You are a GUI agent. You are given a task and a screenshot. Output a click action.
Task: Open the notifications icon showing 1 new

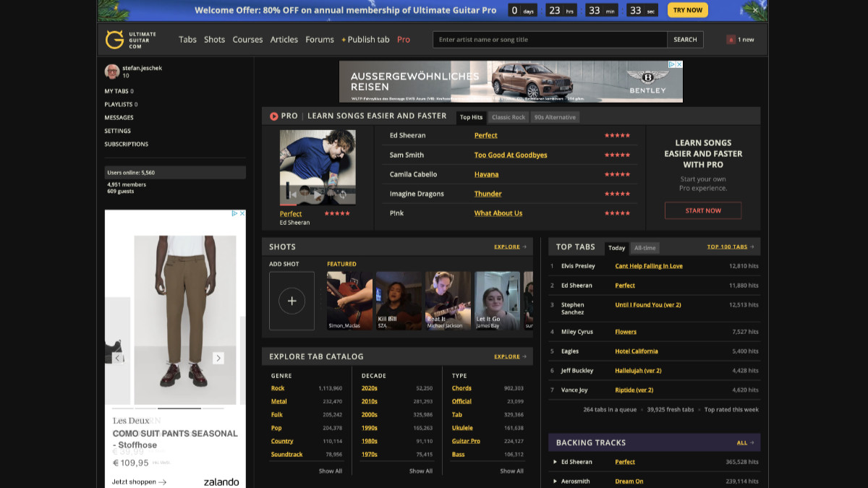coord(731,40)
